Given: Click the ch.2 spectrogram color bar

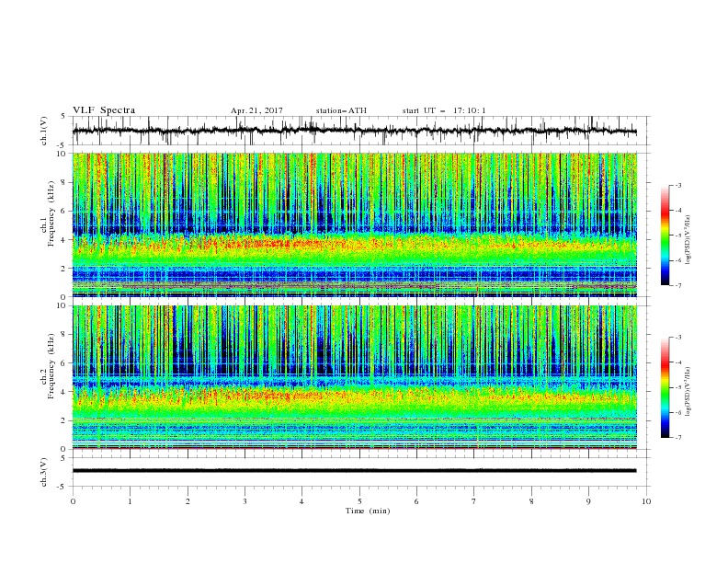Looking at the screenshot, I should pos(665,387).
